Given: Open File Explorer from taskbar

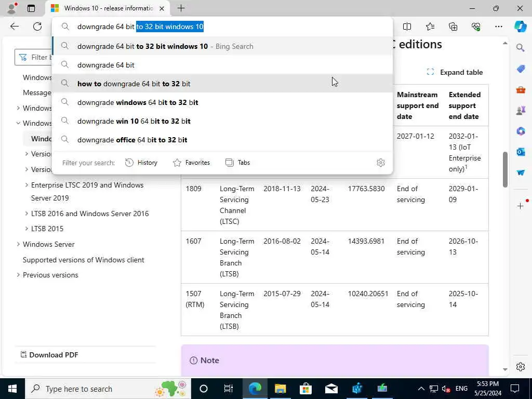Looking at the screenshot, I should (x=280, y=389).
